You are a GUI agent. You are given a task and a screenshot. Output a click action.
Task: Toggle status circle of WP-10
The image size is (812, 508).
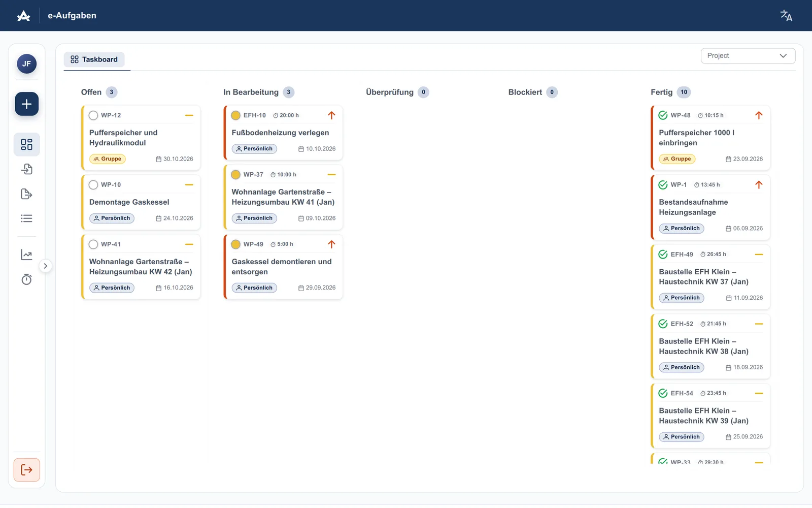(93, 185)
